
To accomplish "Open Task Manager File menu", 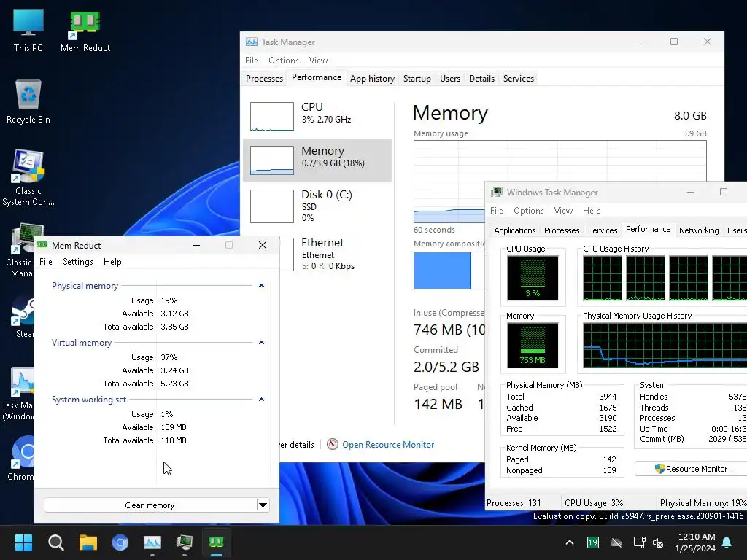I will pos(252,61).
